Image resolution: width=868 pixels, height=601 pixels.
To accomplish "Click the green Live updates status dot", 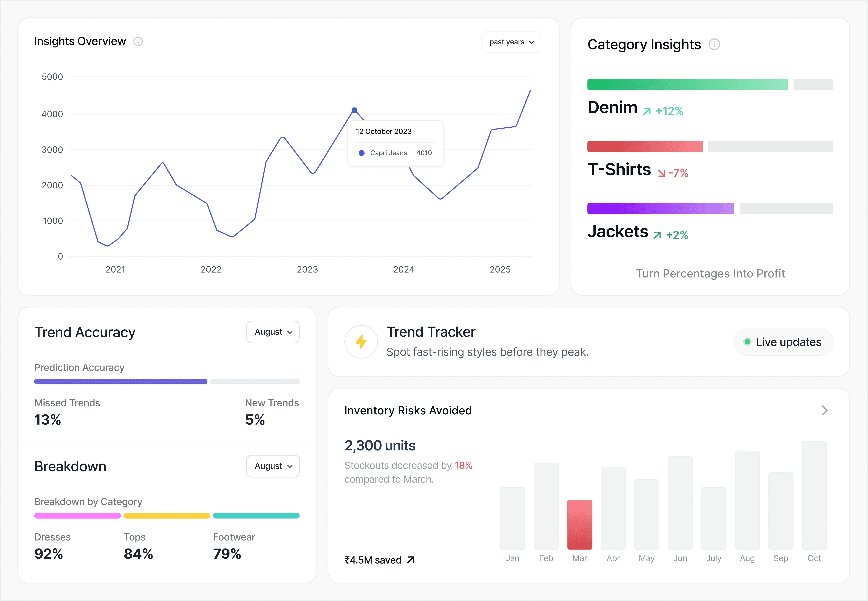I will 747,342.
